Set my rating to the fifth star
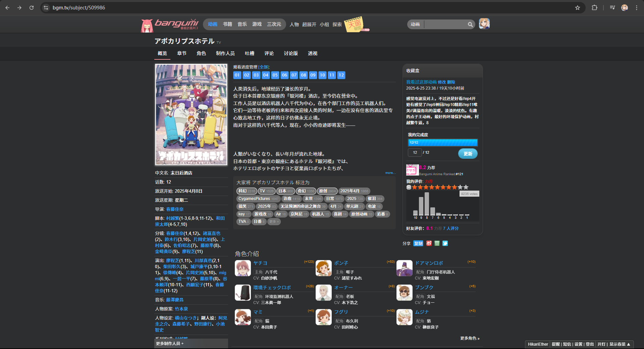Viewport: 644px width, 349px height. [x=437, y=187]
